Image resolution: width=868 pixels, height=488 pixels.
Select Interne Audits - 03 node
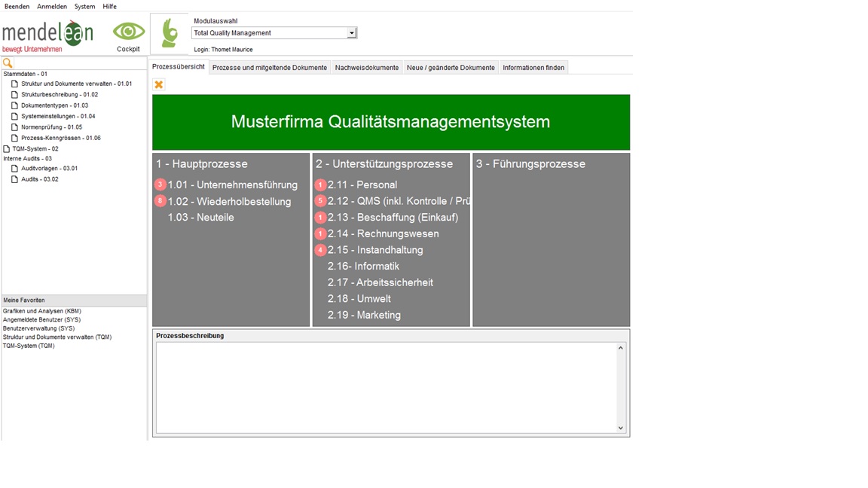[x=28, y=159]
